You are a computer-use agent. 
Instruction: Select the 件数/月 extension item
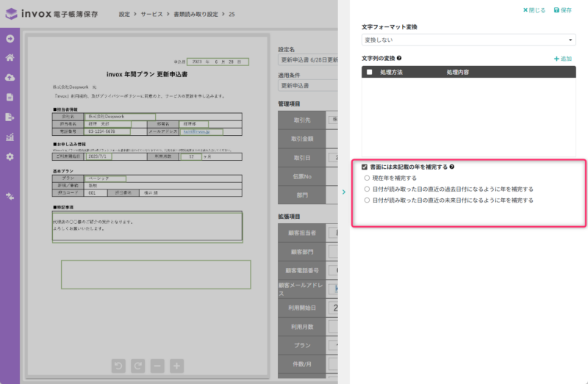302,364
